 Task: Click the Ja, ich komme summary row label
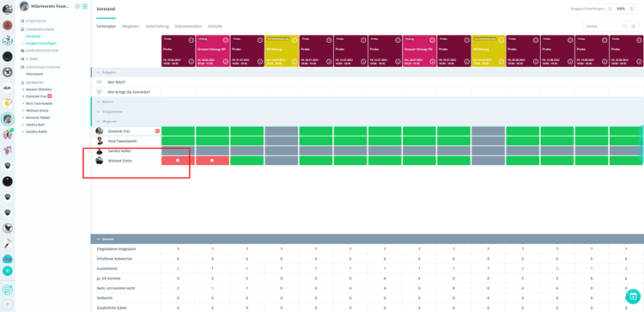108,278
